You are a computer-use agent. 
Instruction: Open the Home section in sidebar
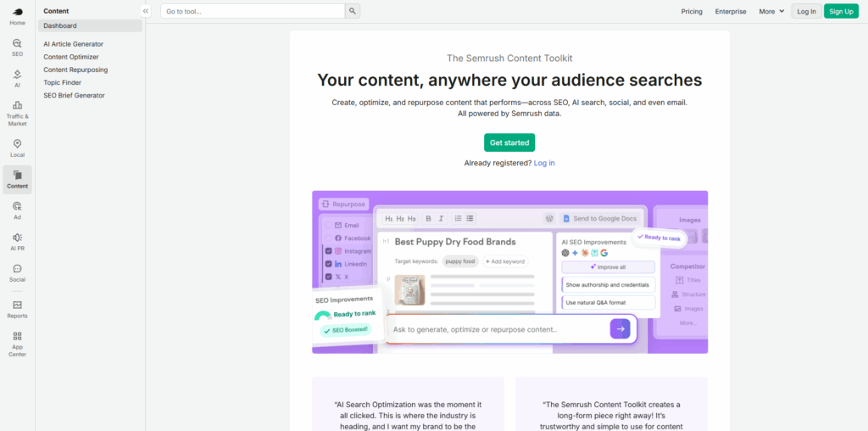[x=17, y=16]
